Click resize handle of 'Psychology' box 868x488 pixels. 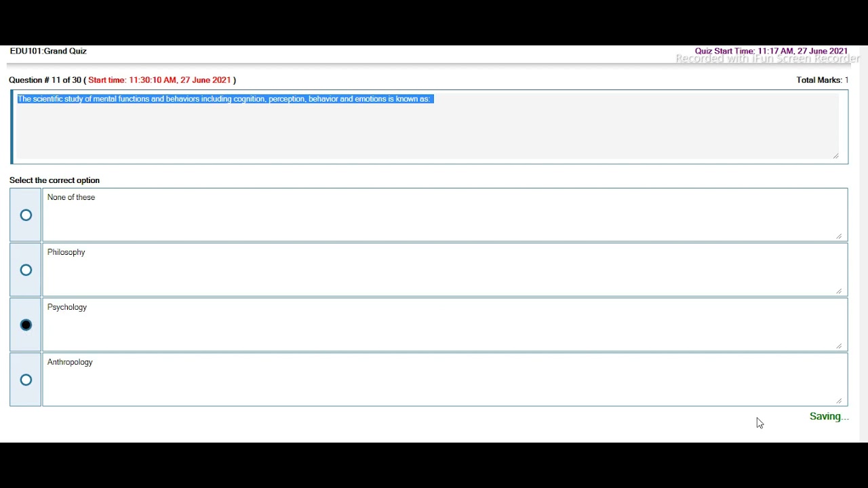[839, 346]
